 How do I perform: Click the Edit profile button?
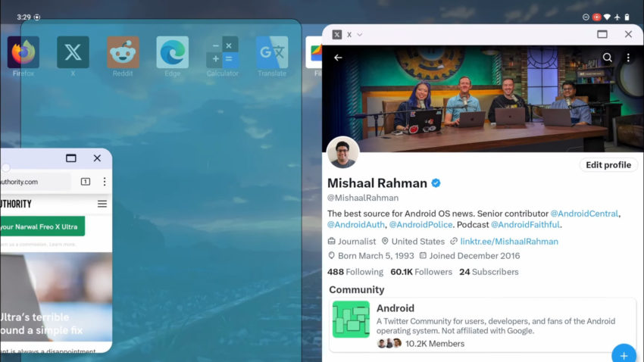[608, 165]
